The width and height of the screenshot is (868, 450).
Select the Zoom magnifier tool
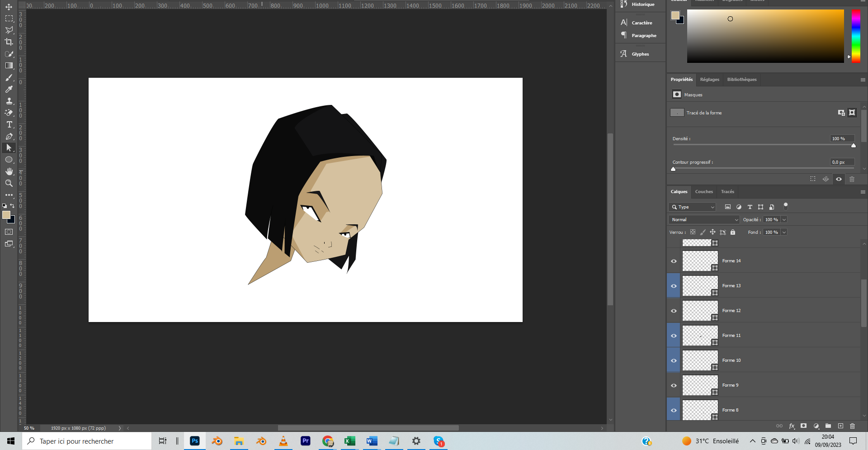[9, 183]
